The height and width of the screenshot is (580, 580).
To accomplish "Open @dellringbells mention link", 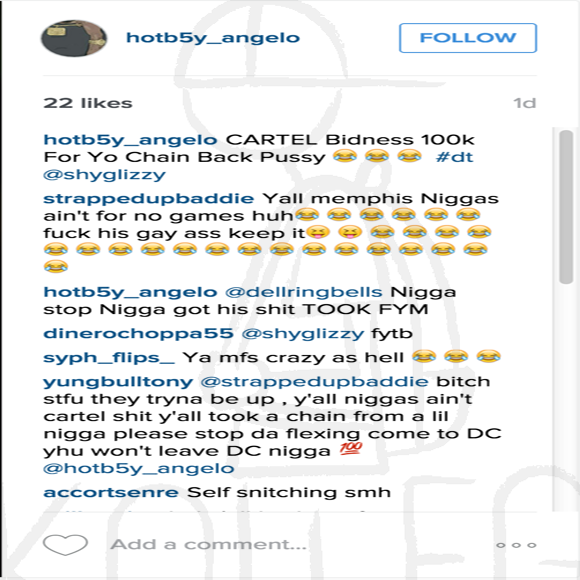I will pos(304,292).
